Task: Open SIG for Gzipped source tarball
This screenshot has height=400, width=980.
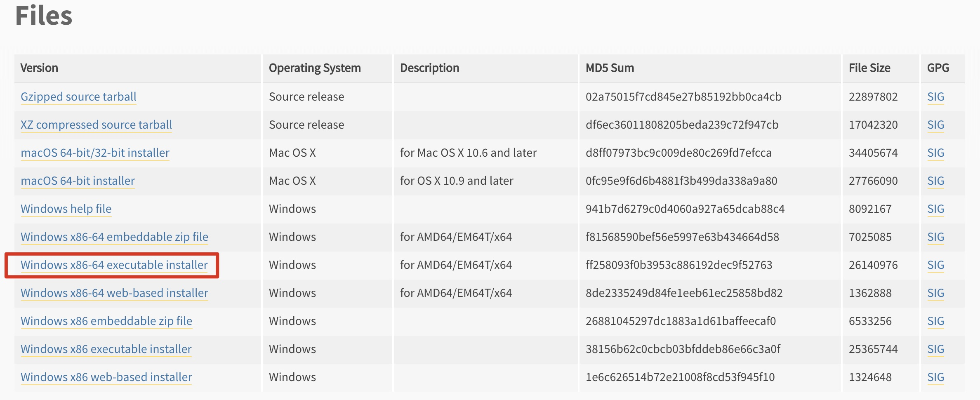Action: pyautogui.click(x=935, y=97)
